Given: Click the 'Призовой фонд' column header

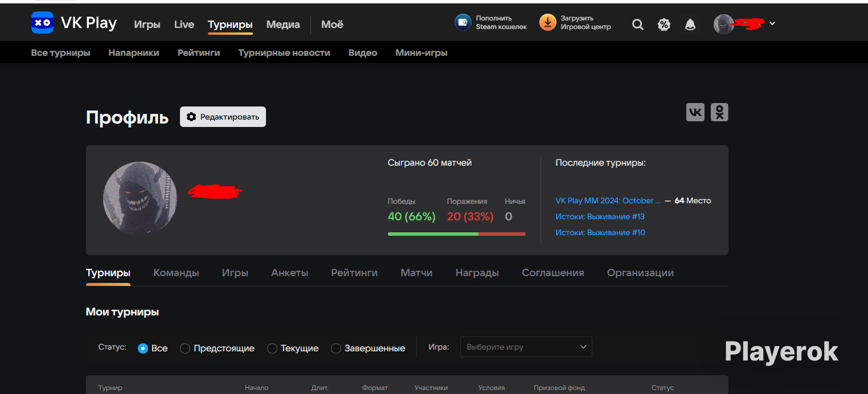Looking at the screenshot, I should pos(559,388).
